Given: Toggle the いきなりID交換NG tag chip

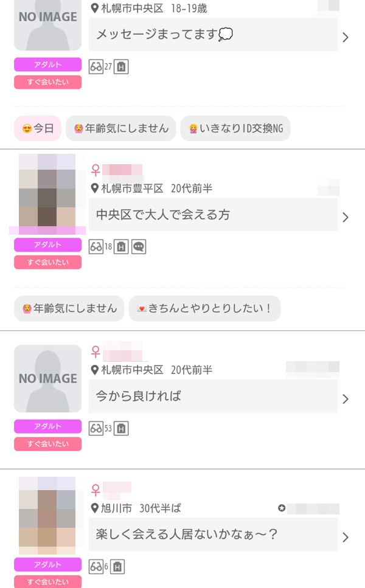Looking at the screenshot, I should click(x=235, y=128).
